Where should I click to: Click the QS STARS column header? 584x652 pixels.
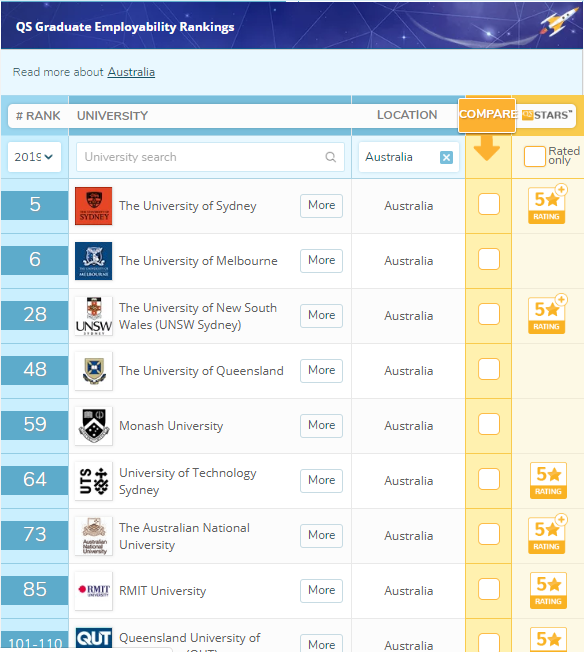pyautogui.click(x=547, y=115)
